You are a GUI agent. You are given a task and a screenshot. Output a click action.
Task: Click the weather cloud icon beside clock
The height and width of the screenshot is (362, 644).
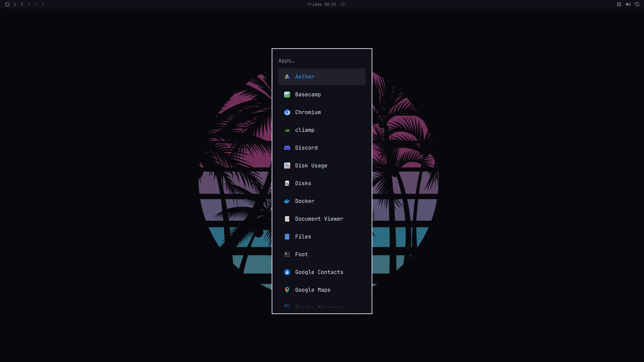(343, 4)
